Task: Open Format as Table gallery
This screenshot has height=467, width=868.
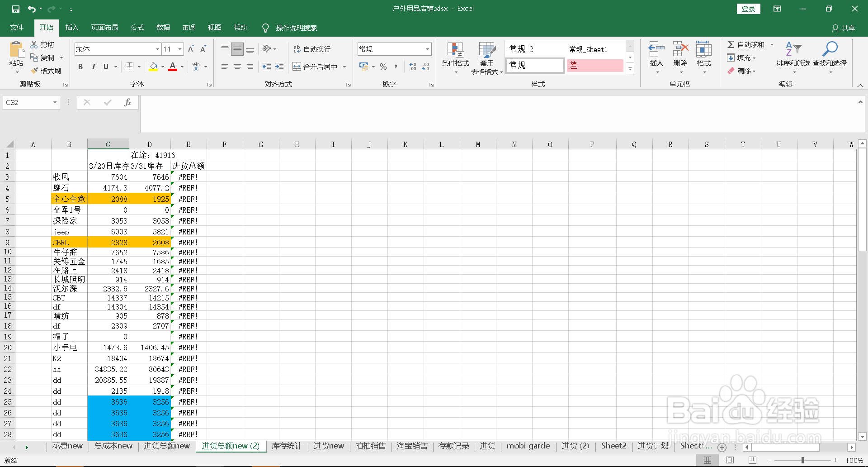Action: coord(487,58)
